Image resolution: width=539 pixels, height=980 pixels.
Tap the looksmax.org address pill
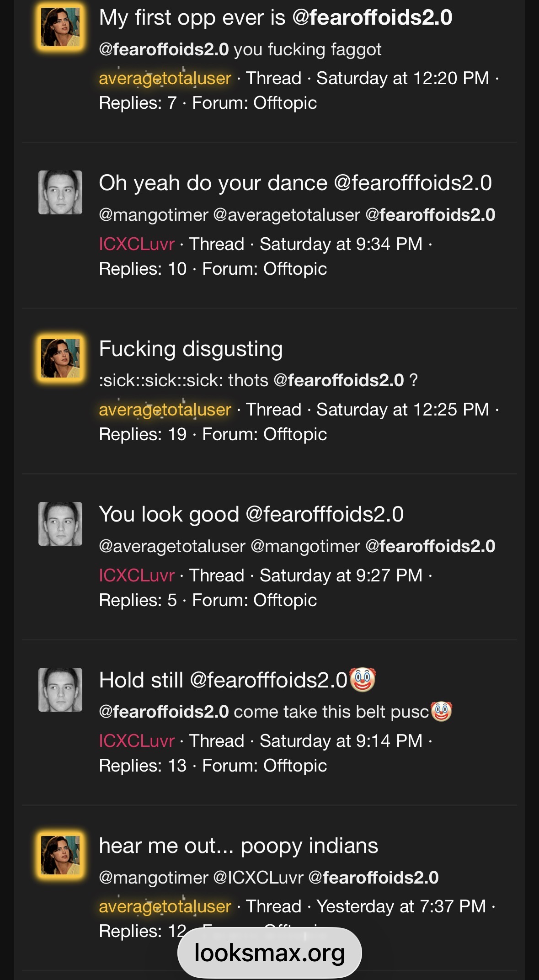point(270,953)
